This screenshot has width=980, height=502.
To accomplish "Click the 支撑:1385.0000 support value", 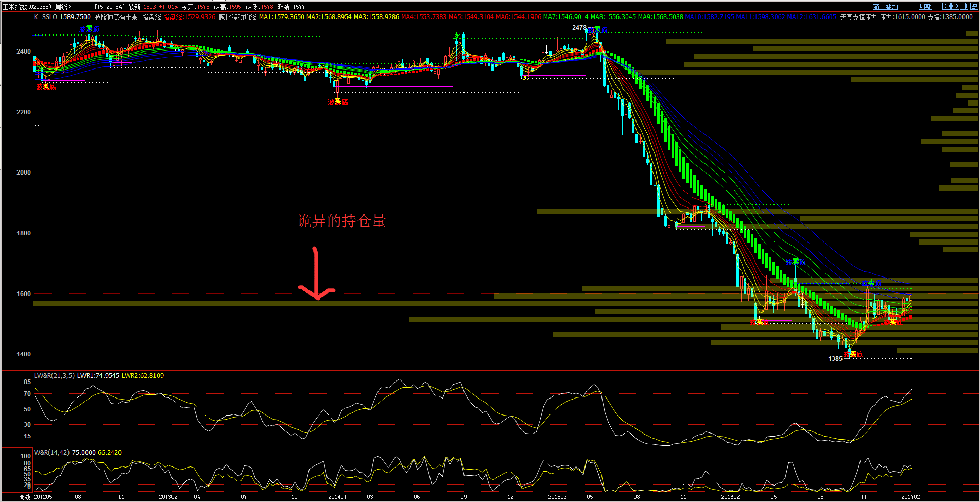I will pyautogui.click(x=950, y=17).
